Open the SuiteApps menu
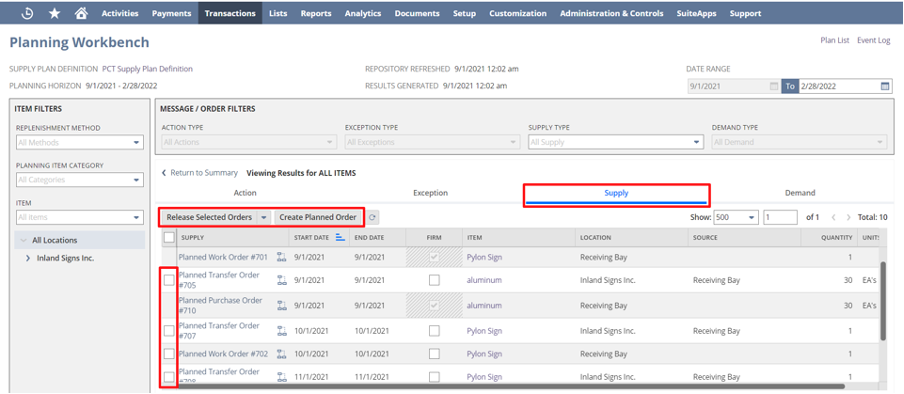 [696, 13]
